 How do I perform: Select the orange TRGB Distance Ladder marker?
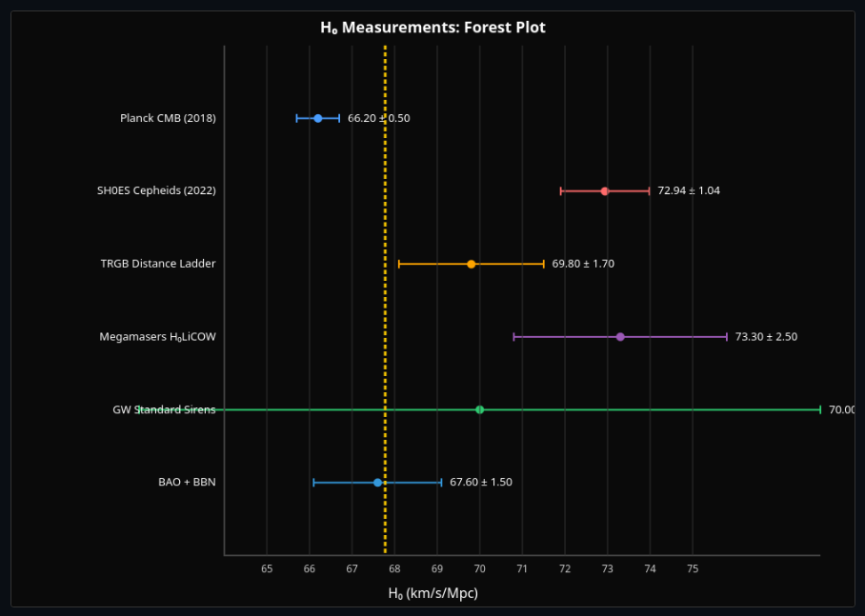point(471,263)
